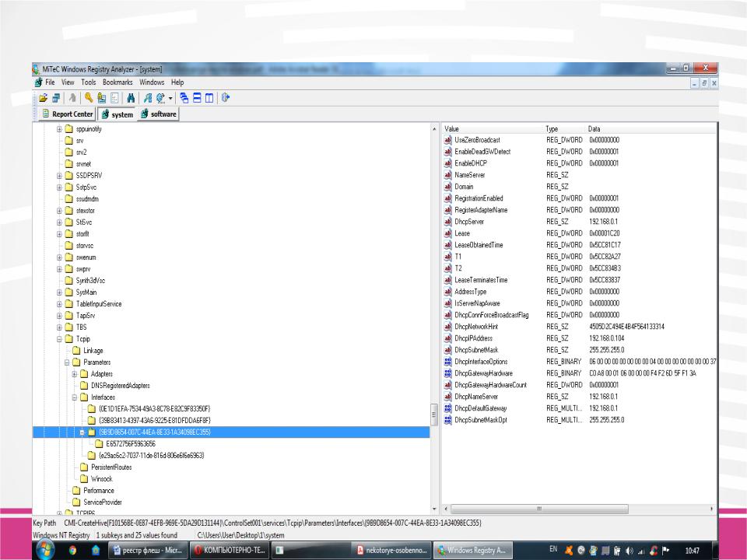The height and width of the screenshot is (560, 747).
Task: Click the horizontal scrollbar of values pane
Action: (538, 509)
